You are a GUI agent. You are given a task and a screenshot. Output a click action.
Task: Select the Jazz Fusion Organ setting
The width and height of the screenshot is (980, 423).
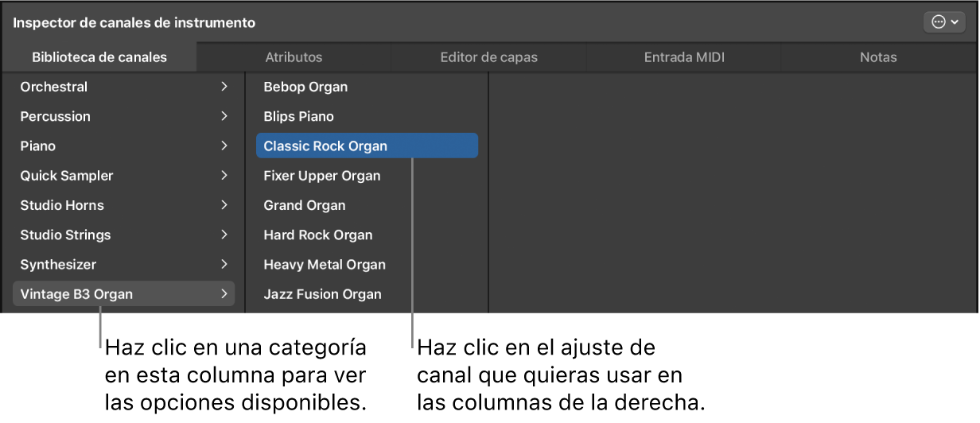(322, 294)
